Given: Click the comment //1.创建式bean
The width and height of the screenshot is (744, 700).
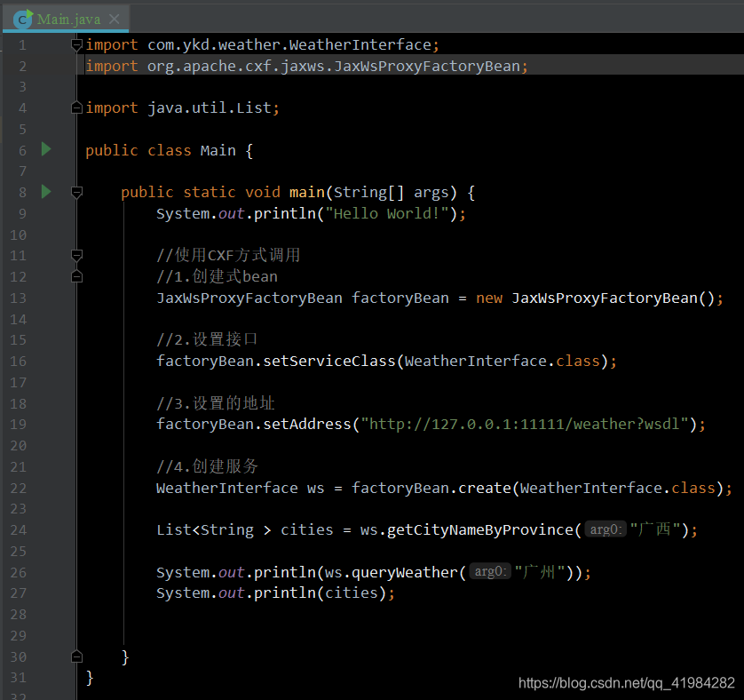Looking at the screenshot, I should pyautogui.click(x=217, y=276).
